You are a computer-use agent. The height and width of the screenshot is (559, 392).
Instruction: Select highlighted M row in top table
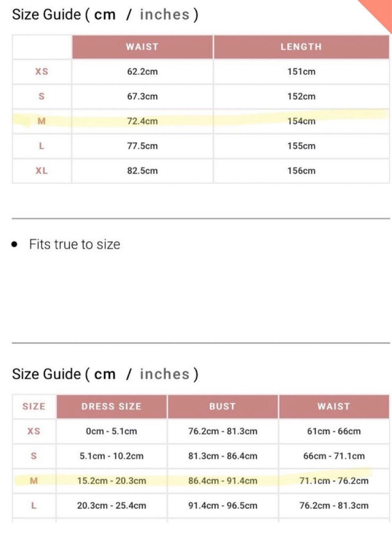click(42, 121)
